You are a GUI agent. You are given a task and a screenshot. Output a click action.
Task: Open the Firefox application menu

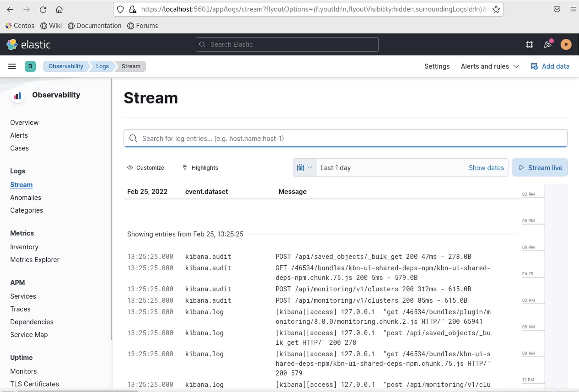573,9
